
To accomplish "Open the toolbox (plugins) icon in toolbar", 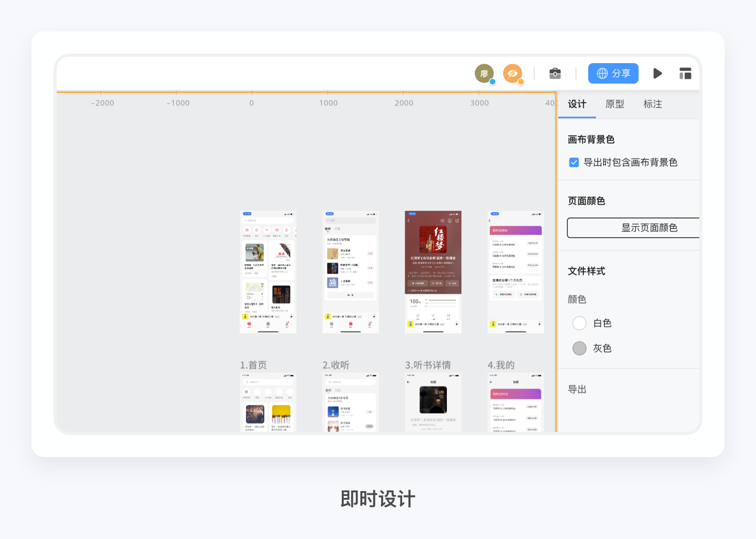I will coord(554,73).
